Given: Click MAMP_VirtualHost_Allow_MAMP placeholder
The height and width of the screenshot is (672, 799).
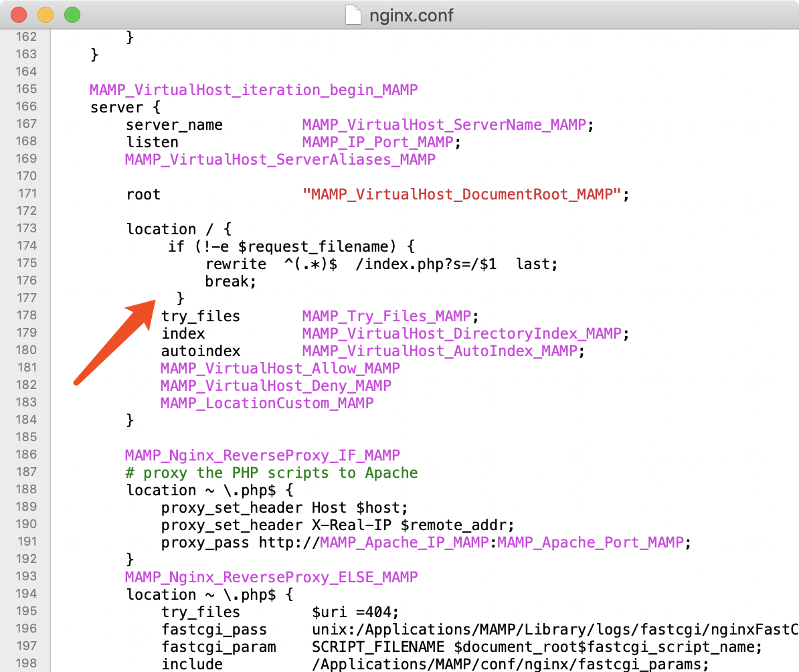Looking at the screenshot, I should pyautogui.click(x=280, y=368).
